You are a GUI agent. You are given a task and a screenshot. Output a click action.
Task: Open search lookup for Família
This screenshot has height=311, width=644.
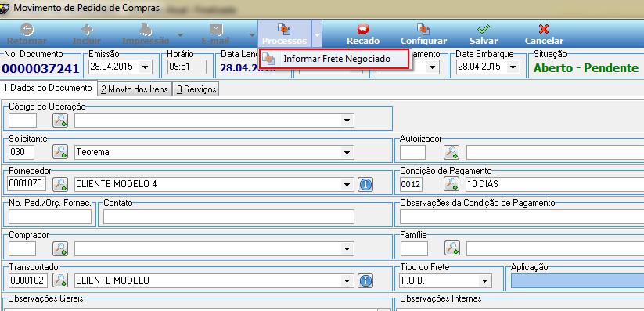pos(452,248)
